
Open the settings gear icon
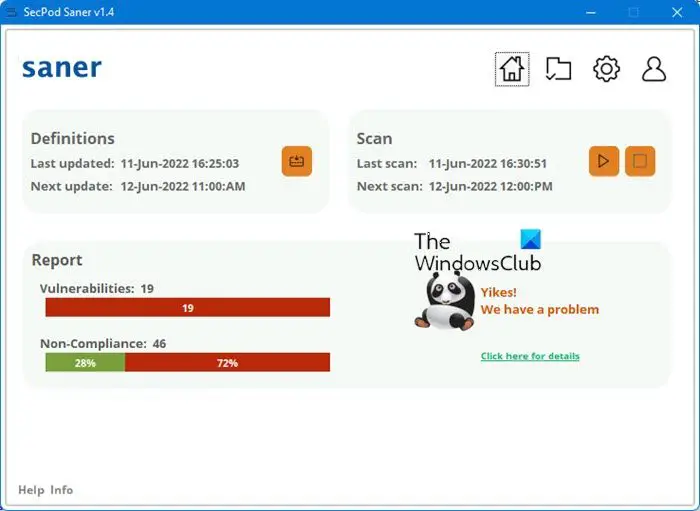click(x=606, y=69)
